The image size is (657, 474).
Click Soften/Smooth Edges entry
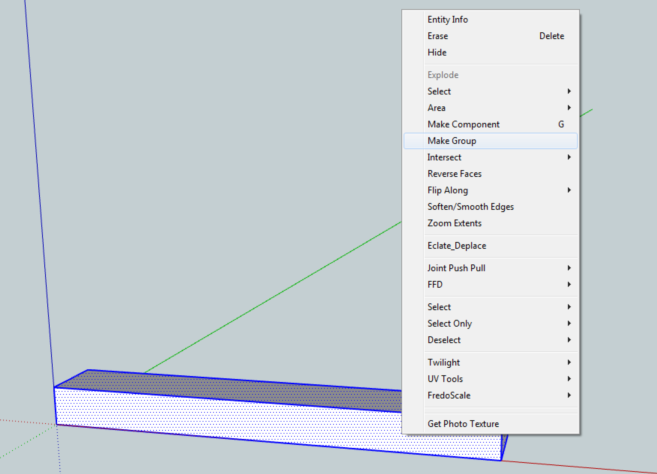pyautogui.click(x=468, y=207)
